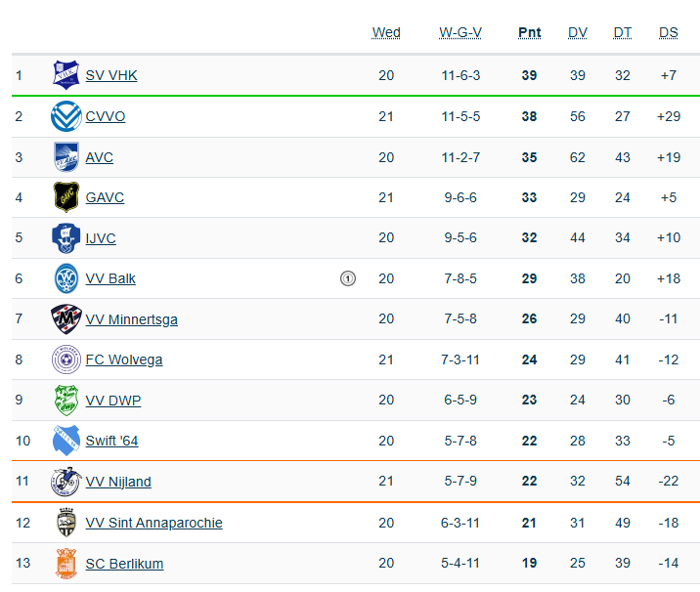Click the SV VHK club logo
The width and height of the screenshot is (700, 592).
66,75
